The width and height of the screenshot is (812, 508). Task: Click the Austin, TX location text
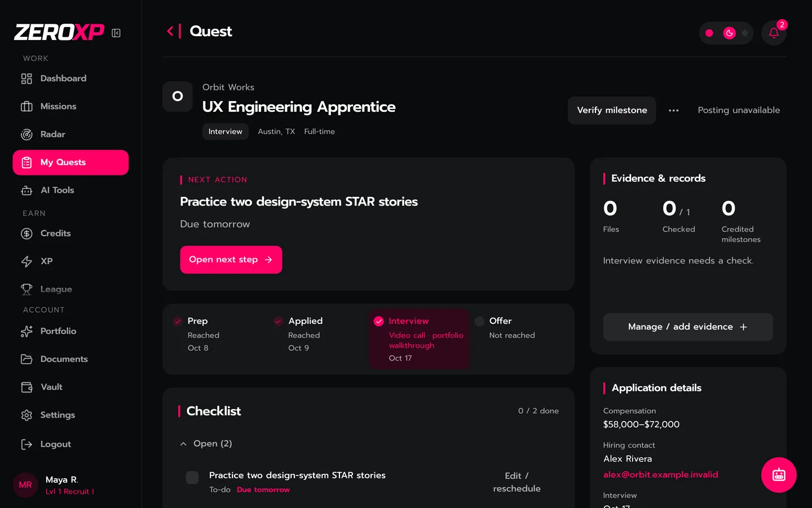(x=276, y=132)
